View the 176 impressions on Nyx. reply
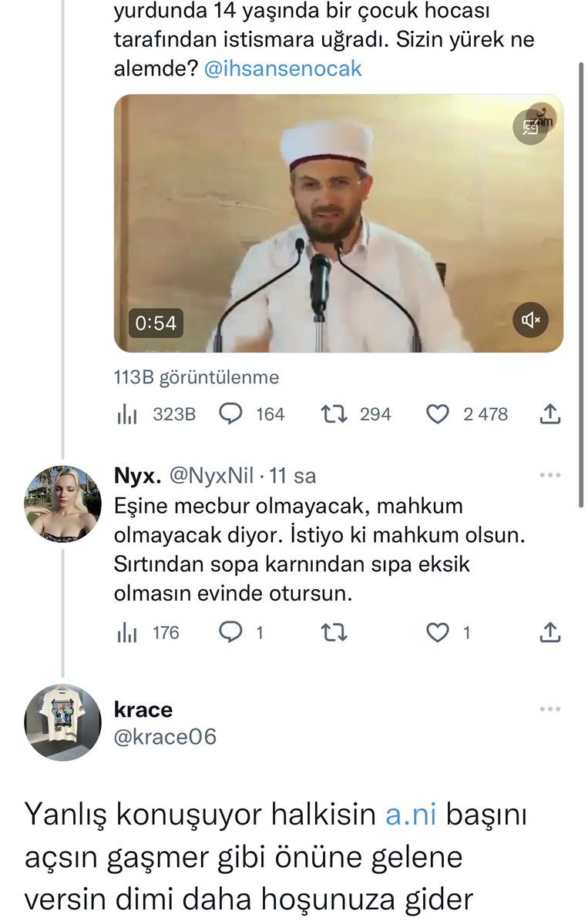Viewport: 588px width, 924px height. tap(128, 633)
